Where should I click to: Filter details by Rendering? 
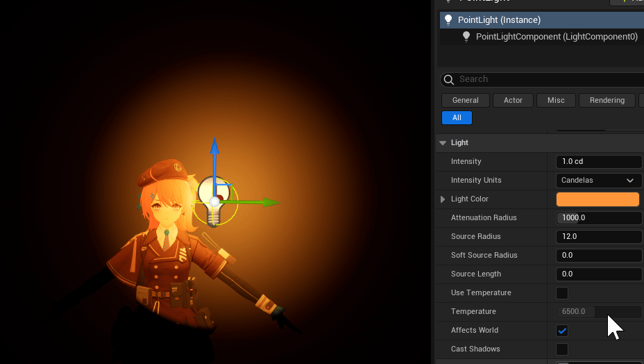click(607, 100)
